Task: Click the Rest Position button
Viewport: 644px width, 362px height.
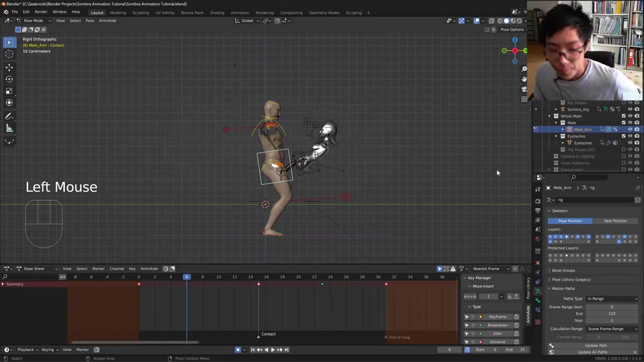Action: [615, 221]
